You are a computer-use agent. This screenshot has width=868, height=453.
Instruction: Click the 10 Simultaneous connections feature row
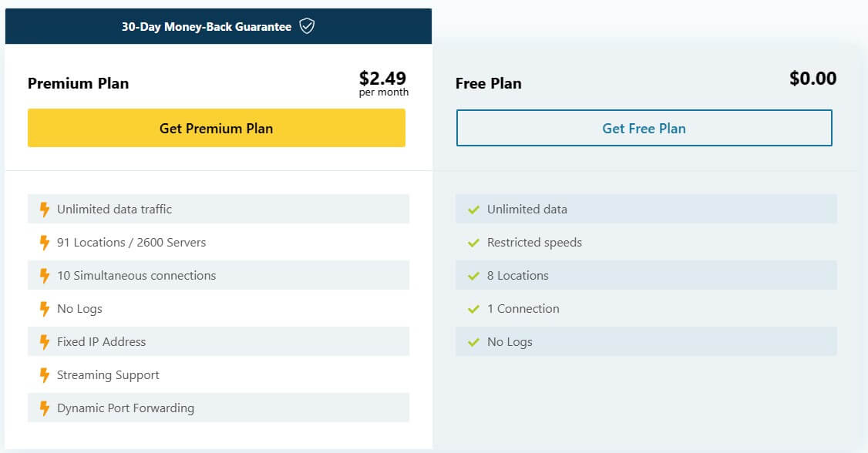click(x=218, y=275)
